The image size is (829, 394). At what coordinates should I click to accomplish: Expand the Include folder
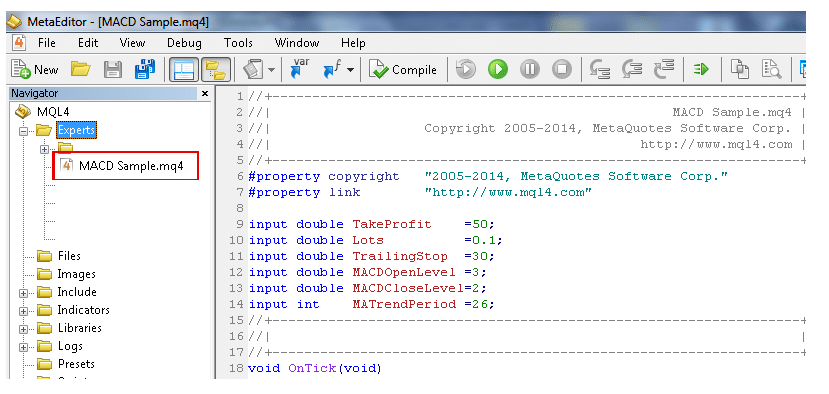pyautogui.click(x=23, y=294)
